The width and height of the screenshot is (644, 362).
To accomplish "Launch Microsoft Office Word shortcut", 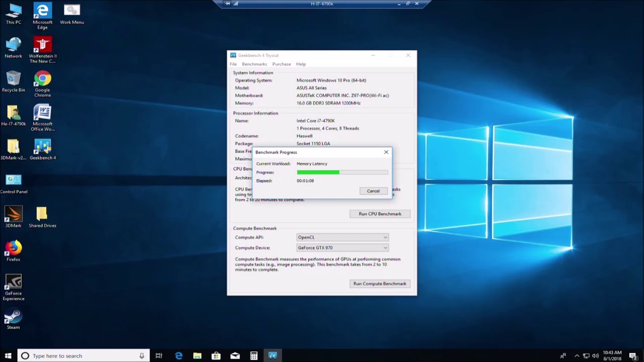I will point(42,118).
